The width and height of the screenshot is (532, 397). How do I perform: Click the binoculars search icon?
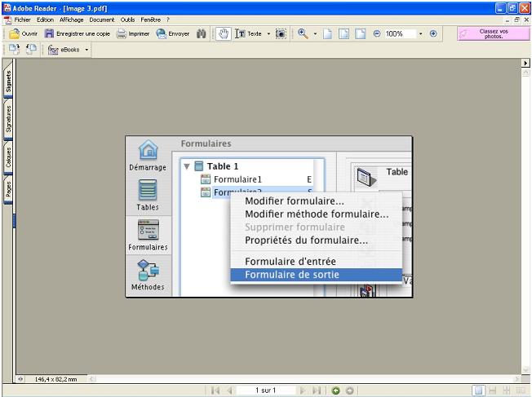point(202,34)
